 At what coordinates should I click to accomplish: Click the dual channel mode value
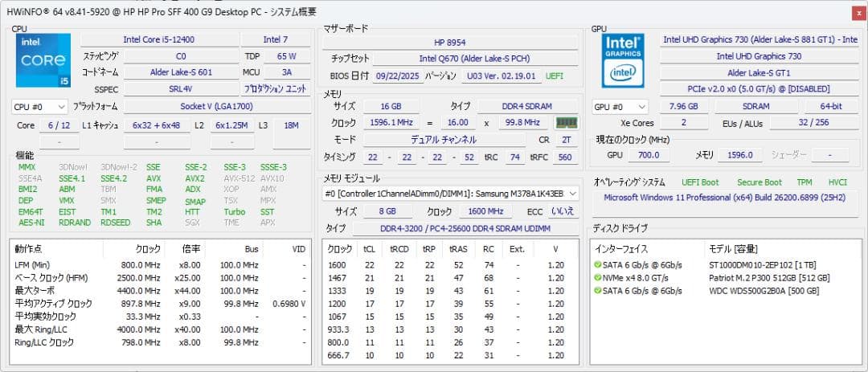coord(444,140)
